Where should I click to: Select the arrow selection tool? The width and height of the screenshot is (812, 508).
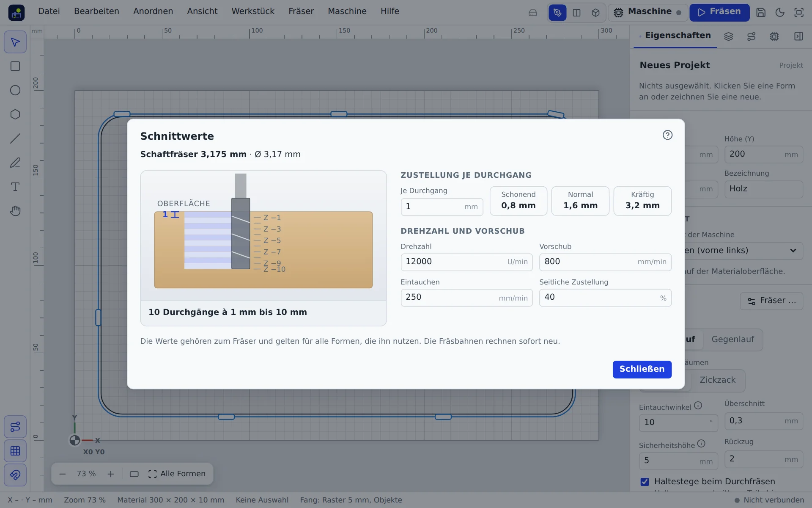15,42
